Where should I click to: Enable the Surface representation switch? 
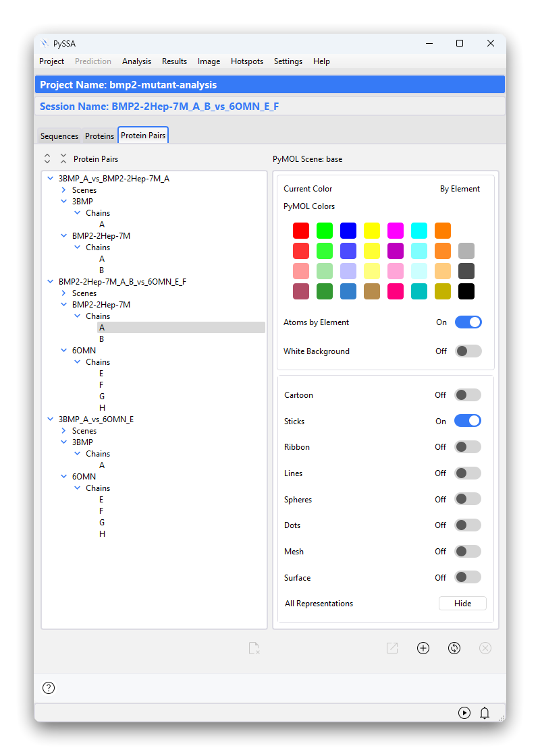pos(468,577)
